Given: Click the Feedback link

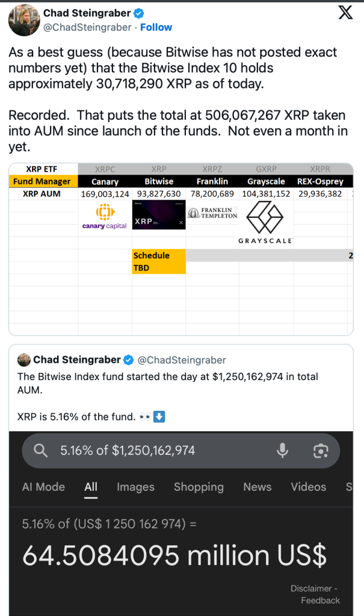Looking at the screenshot, I should point(320,600).
